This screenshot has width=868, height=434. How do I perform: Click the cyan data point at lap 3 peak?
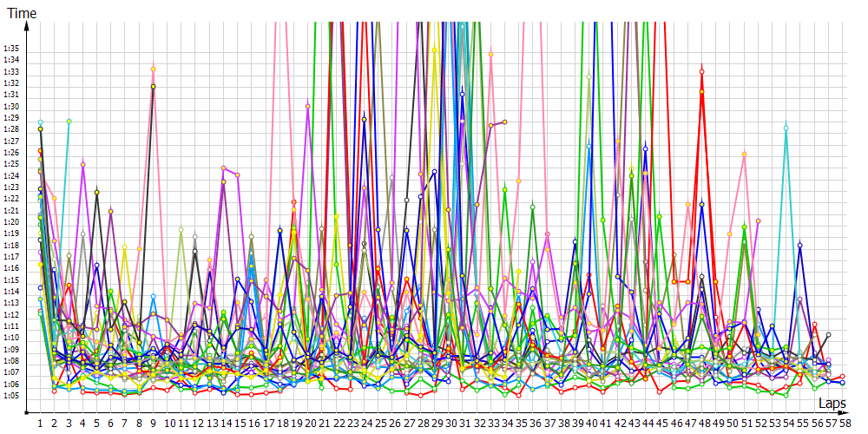pyautogui.click(x=69, y=121)
